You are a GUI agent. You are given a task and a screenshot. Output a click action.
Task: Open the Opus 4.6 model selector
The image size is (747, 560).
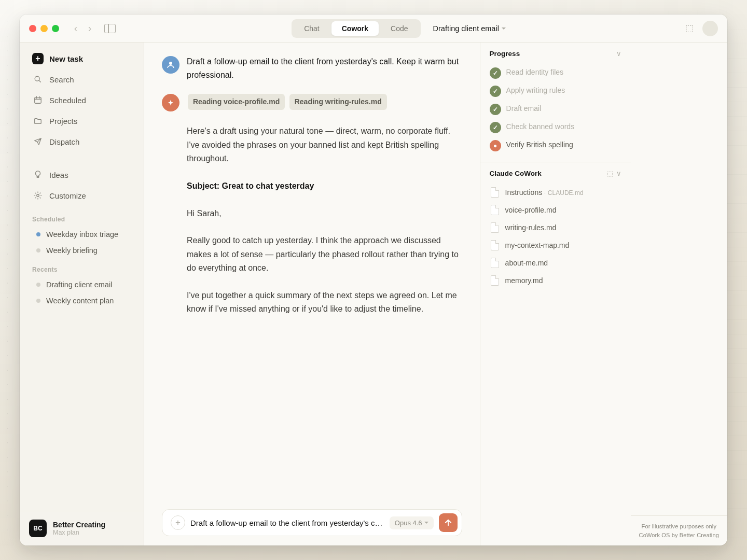point(411,523)
